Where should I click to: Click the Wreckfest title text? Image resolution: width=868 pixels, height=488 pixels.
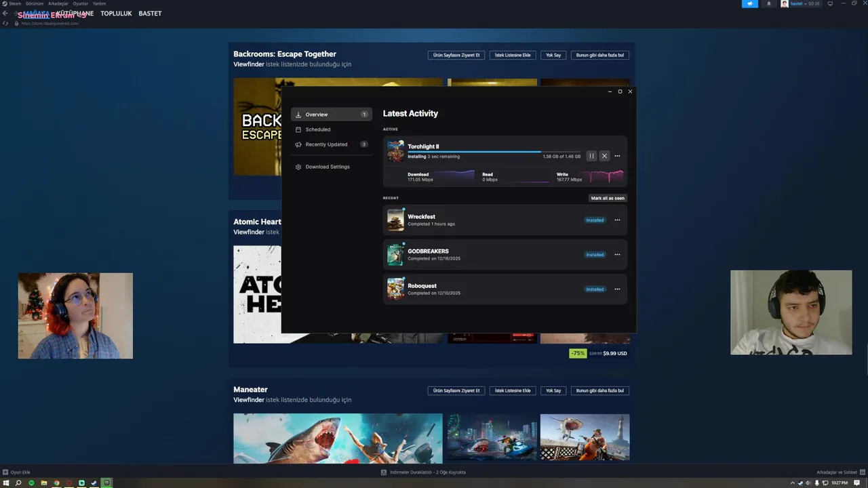pyautogui.click(x=421, y=217)
